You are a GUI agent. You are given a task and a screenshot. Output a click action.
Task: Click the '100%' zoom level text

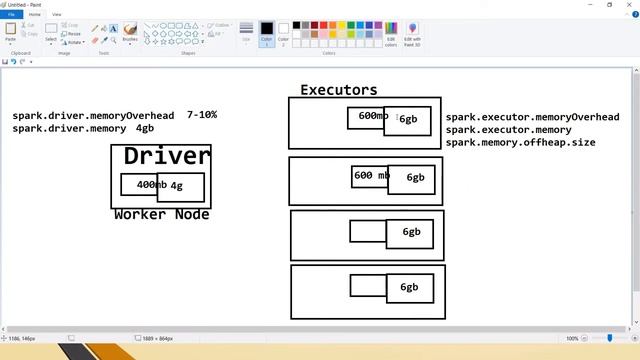(x=572, y=338)
